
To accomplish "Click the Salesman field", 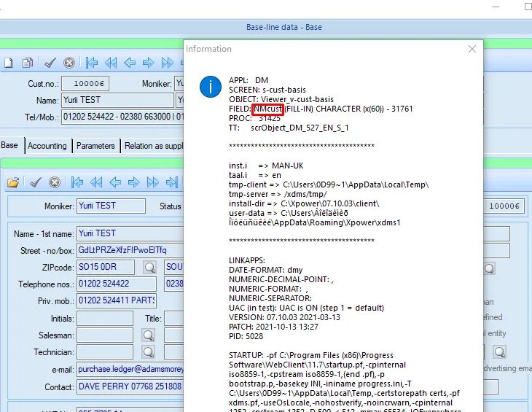I will 105,335.
